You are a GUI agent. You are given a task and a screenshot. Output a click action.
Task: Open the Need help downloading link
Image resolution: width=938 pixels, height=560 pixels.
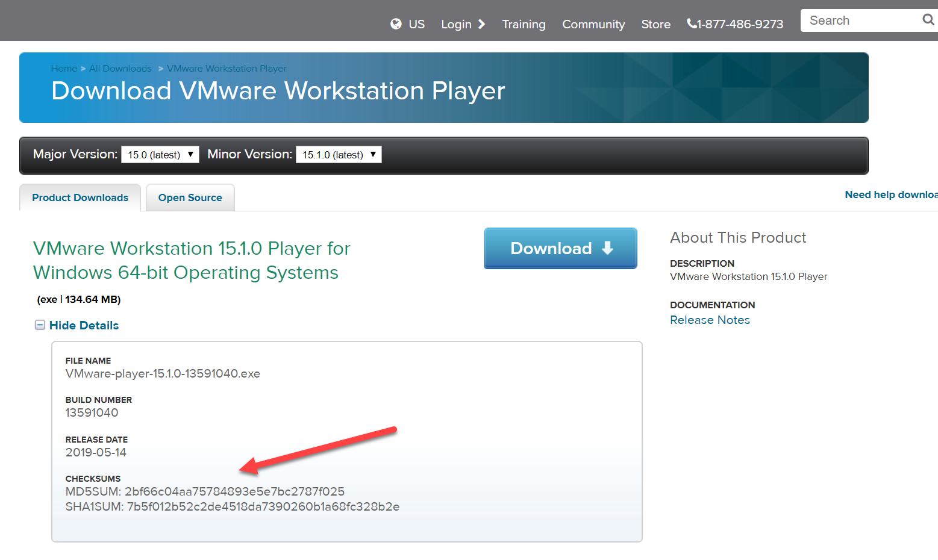coord(890,194)
